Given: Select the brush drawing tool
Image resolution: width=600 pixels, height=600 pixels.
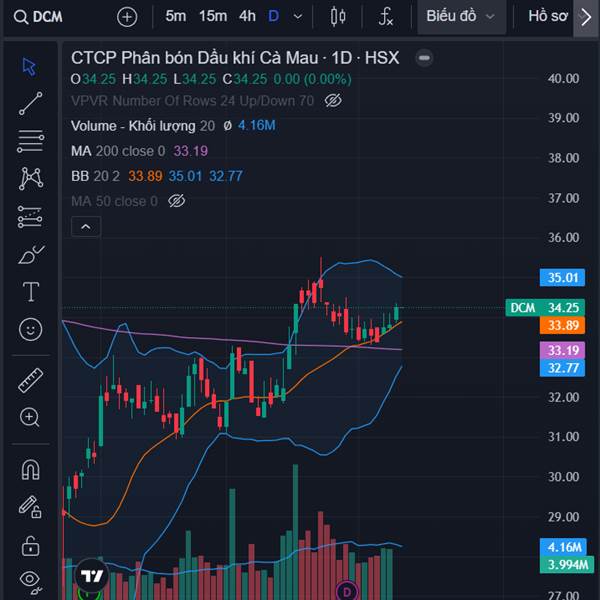Looking at the screenshot, I should (x=31, y=254).
